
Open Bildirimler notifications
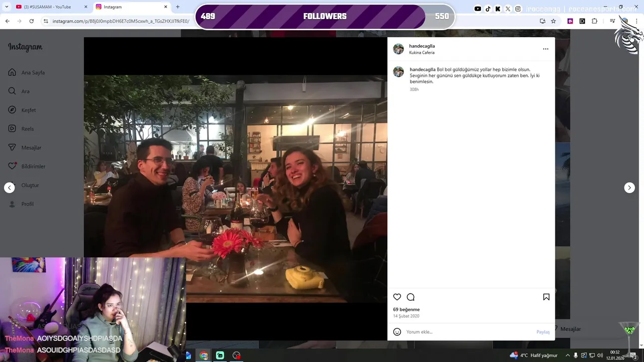(27, 166)
